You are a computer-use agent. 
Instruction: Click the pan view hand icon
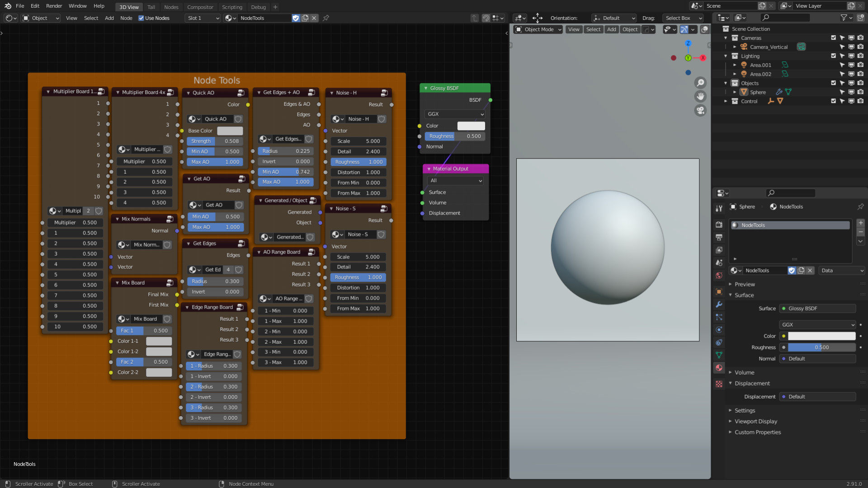coord(700,96)
